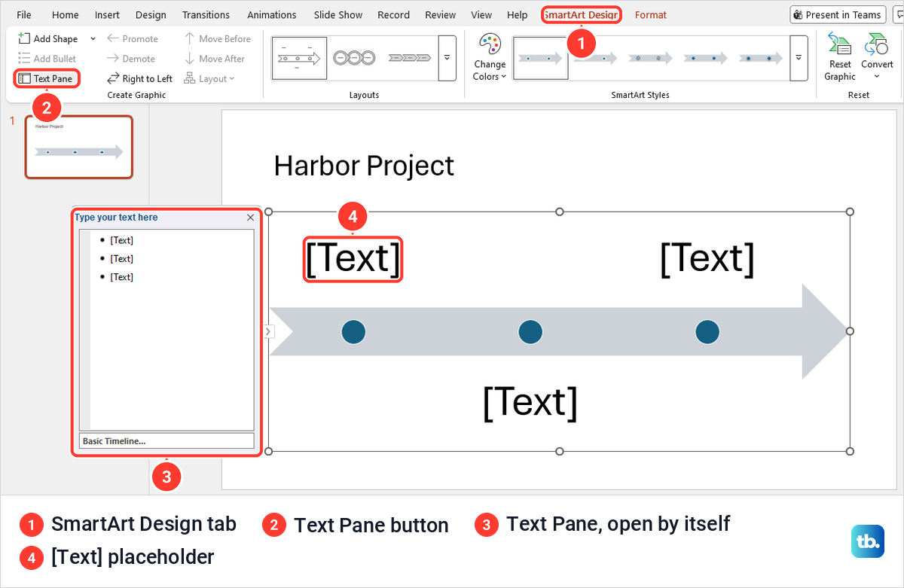The width and height of the screenshot is (904, 588).
Task: Click the Reset Graphic icon
Action: (x=840, y=57)
